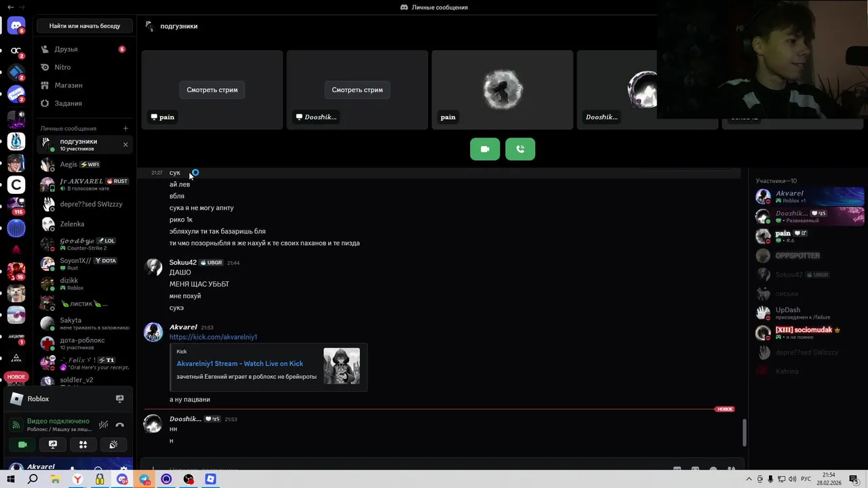The image size is (868, 488).
Task: Toggle screen share button in voice panel
Action: click(x=53, y=445)
